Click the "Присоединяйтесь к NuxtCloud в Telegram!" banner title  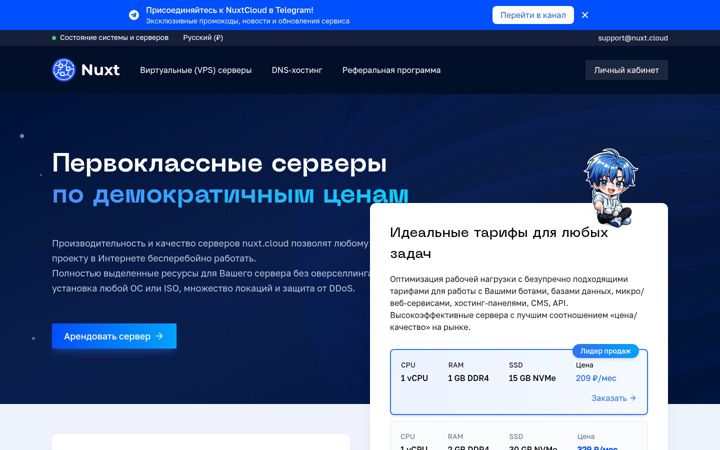(230, 10)
